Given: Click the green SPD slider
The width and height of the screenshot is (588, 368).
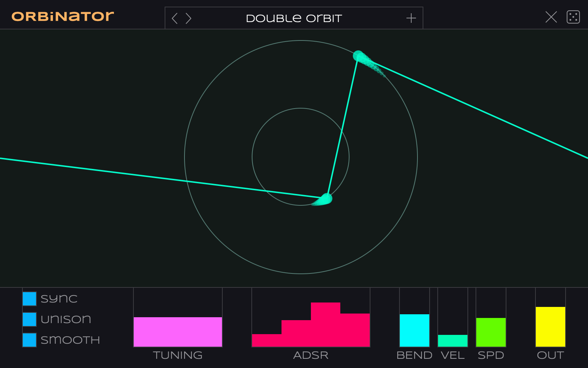Looking at the screenshot, I should click(x=491, y=332).
